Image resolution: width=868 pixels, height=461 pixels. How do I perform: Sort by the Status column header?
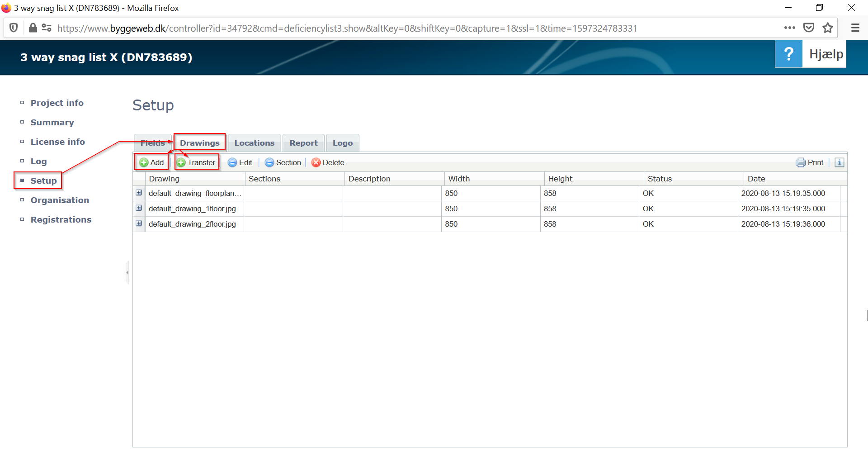coord(694,179)
